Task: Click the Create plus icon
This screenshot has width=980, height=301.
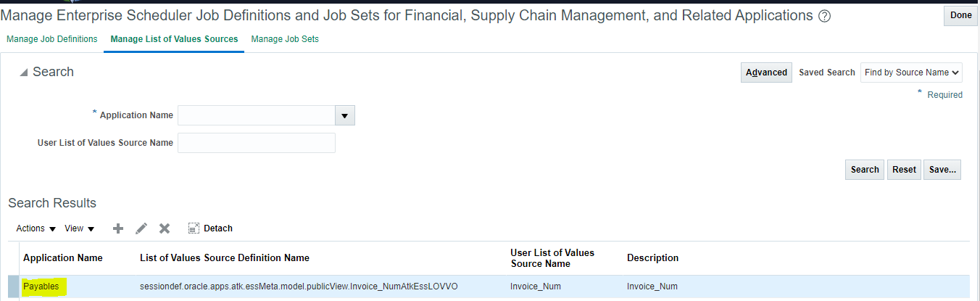Action: [x=118, y=228]
